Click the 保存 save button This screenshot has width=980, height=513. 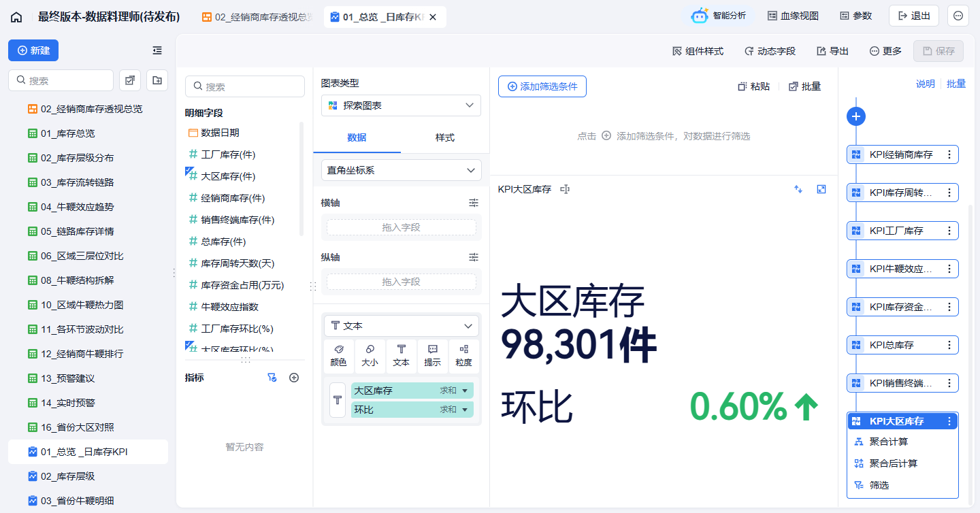point(938,51)
